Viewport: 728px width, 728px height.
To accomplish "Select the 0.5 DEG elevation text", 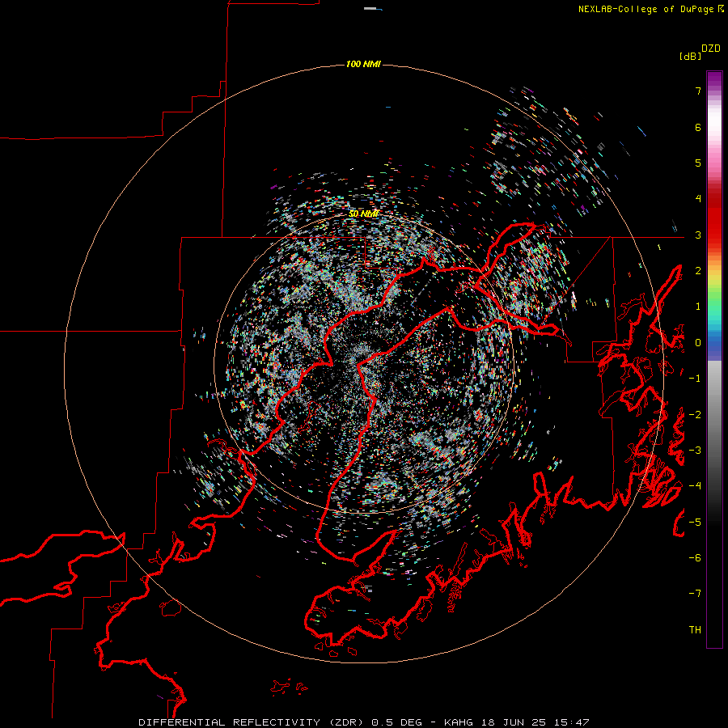I will point(396,722).
